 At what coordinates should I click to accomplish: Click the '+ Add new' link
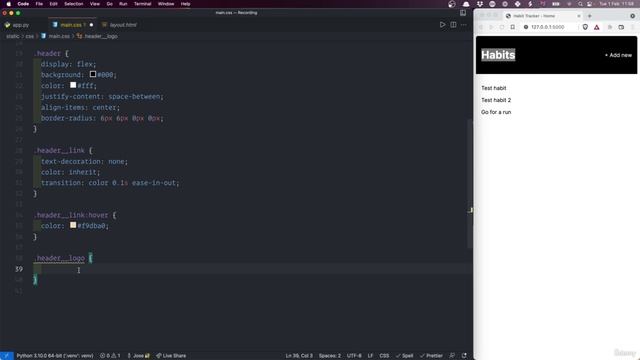(618, 55)
